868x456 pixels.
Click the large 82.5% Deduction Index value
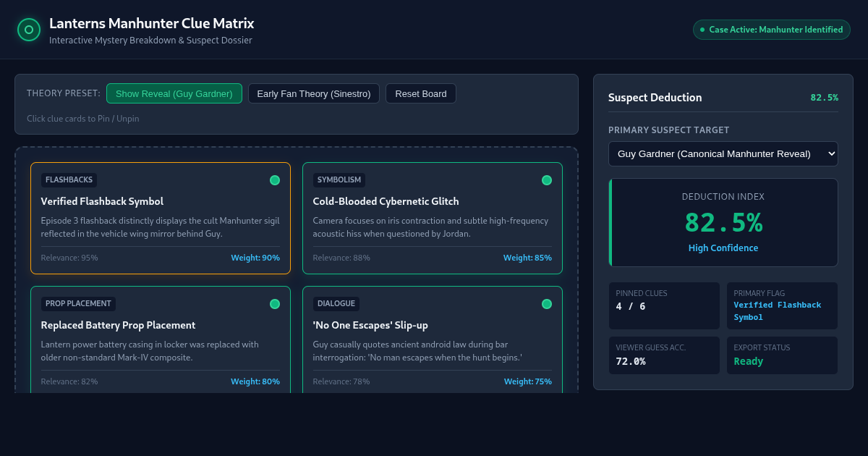click(x=723, y=222)
